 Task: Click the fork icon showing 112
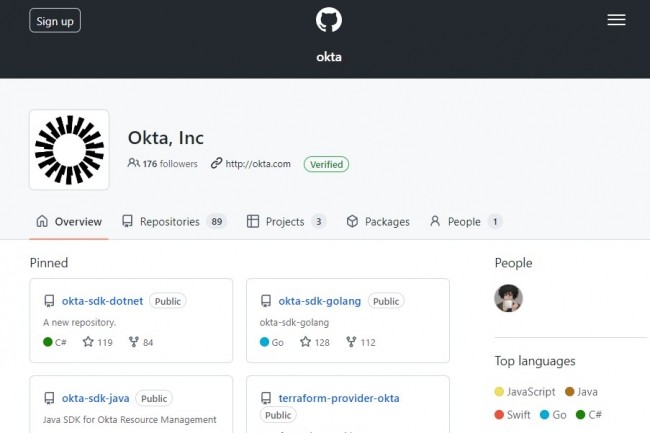pos(350,342)
